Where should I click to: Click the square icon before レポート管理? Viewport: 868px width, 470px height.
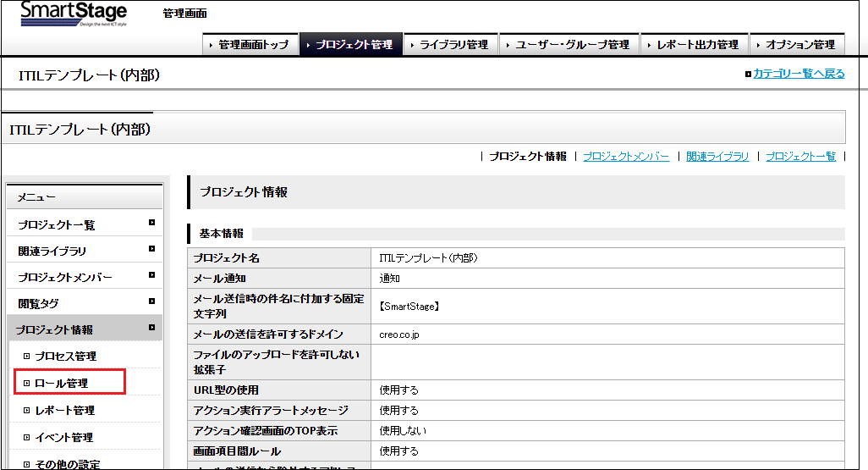click(26, 410)
